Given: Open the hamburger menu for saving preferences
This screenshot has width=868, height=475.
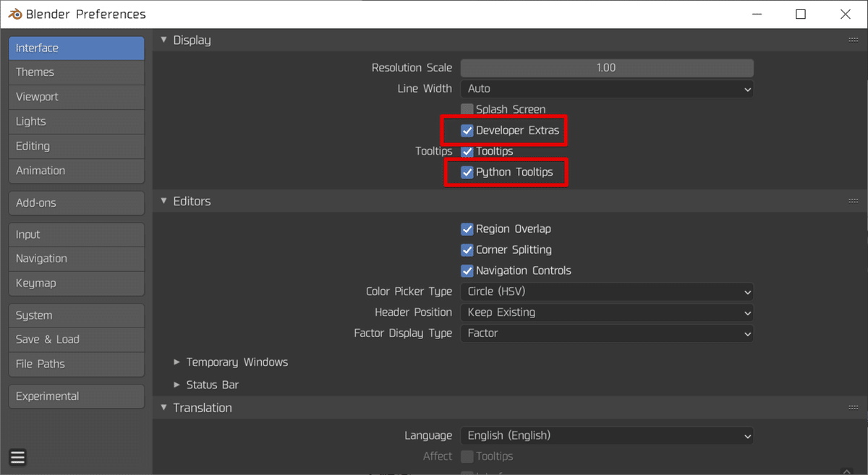Looking at the screenshot, I should 18,457.
